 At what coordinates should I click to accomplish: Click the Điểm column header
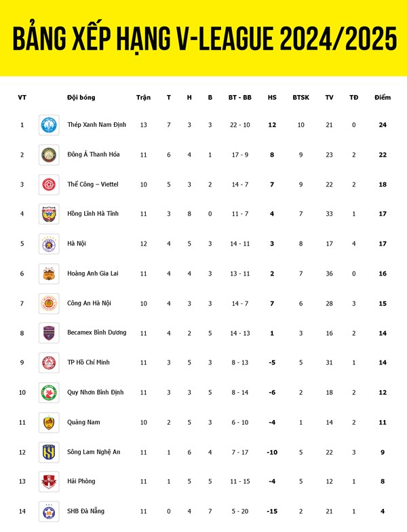(x=383, y=98)
